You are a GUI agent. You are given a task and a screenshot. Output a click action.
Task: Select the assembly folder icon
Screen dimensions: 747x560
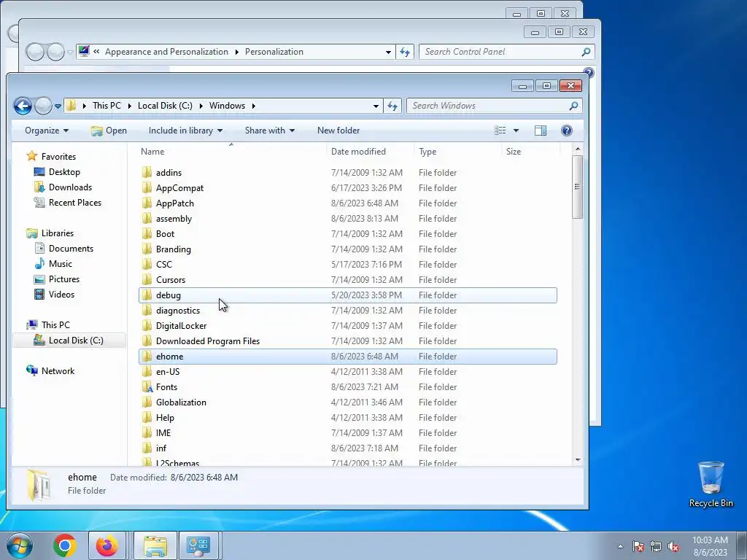147,218
